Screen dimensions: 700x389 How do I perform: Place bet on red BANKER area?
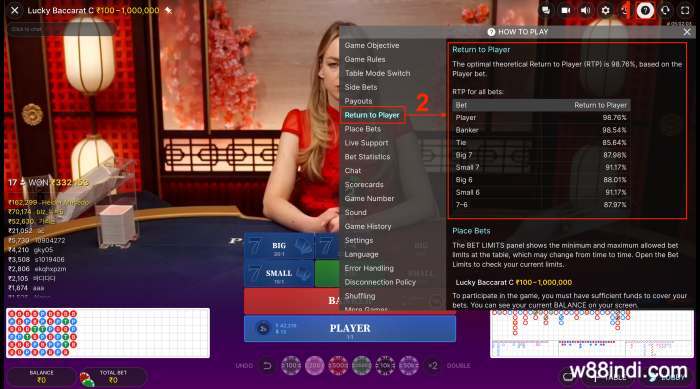tap(292, 300)
